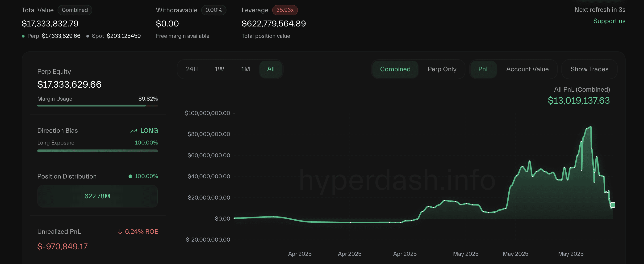
Task: Open the Support us link
Action: pos(609,21)
